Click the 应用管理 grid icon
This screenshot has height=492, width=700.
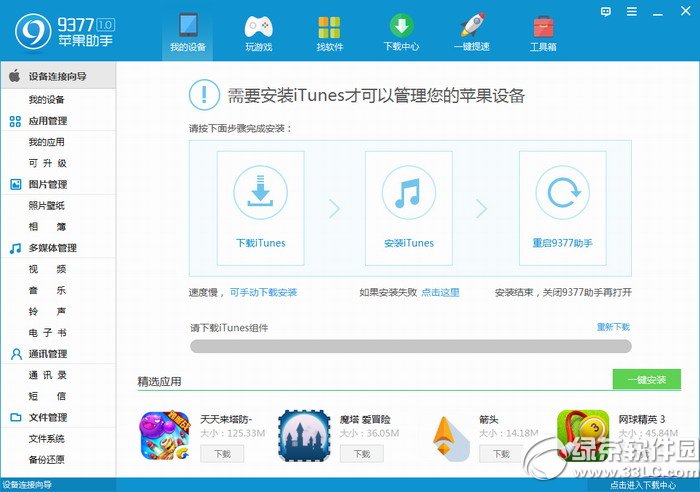pyautogui.click(x=15, y=121)
